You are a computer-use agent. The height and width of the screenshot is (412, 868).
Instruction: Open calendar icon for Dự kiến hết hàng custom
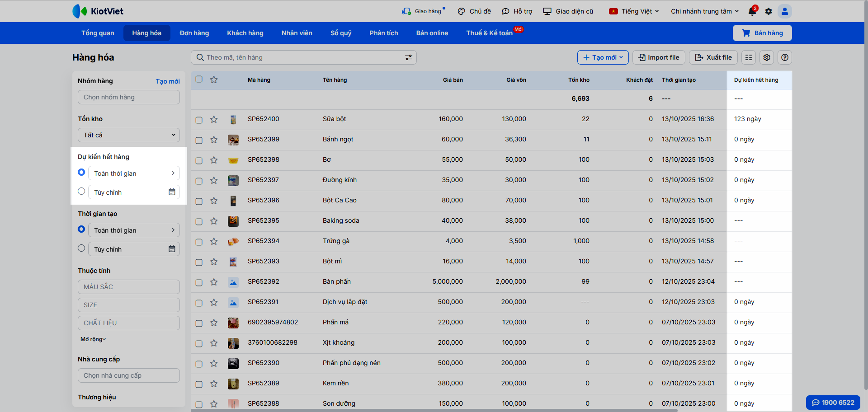pos(172,192)
